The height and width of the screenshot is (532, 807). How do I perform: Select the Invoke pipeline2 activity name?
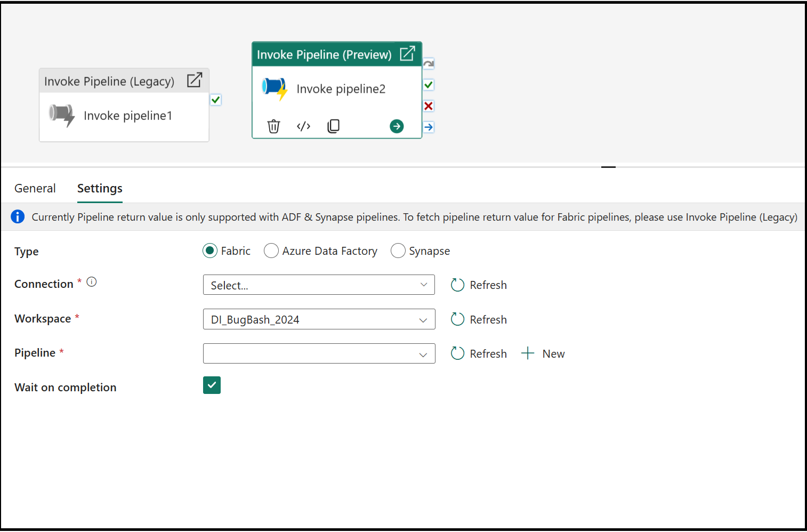pos(341,89)
